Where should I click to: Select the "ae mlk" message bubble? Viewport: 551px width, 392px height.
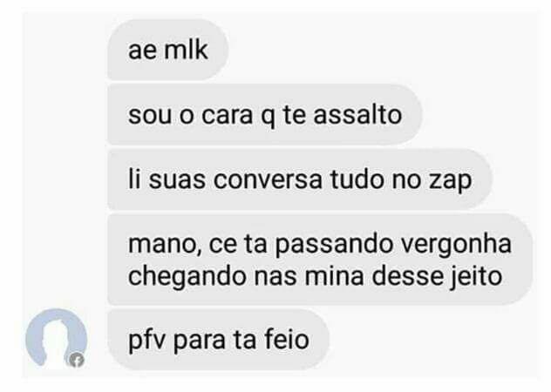(x=168, y=50)
